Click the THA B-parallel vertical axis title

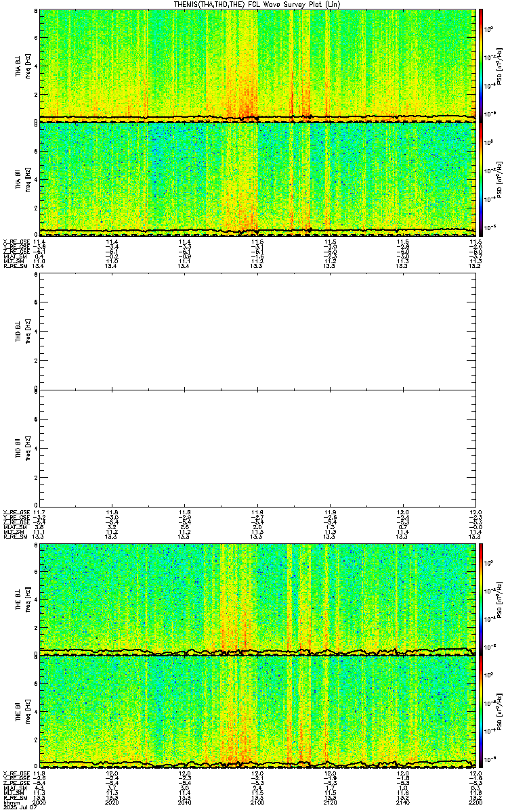[x=22, y=179]
